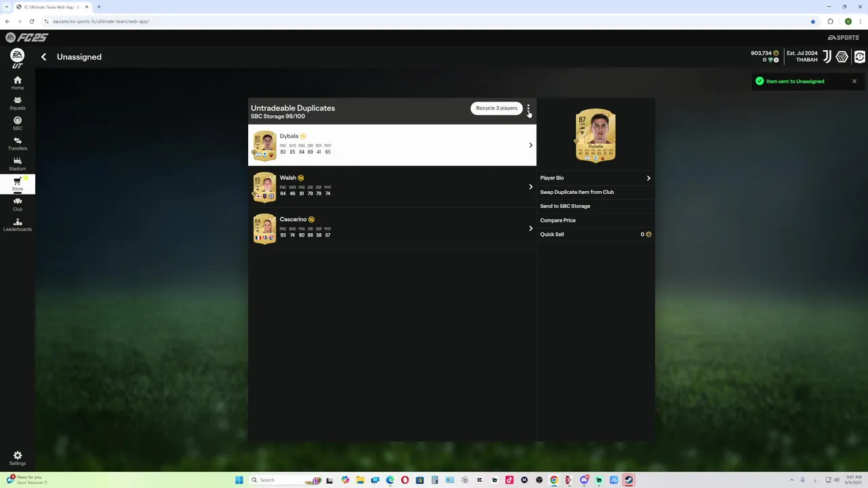Select the Walsh player row
This screenshot has height=488, width=868.
[x=392, y=187]
